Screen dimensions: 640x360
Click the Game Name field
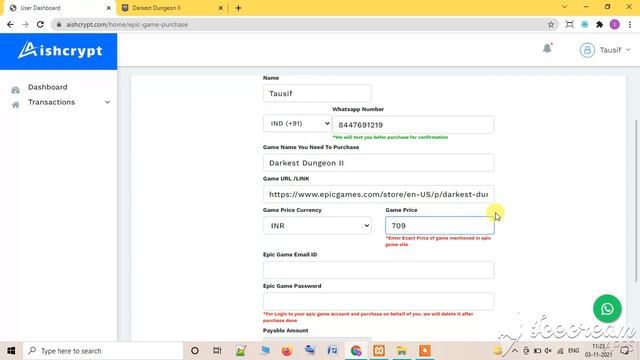[x=378, y=162]
